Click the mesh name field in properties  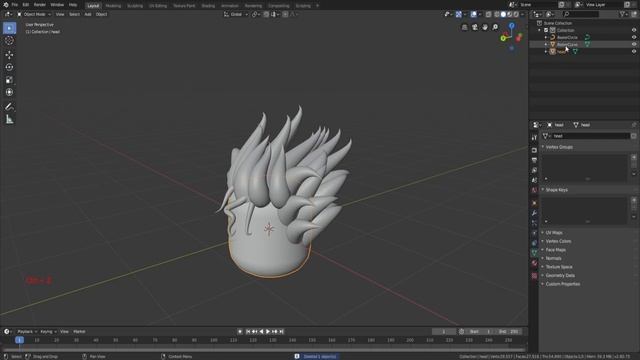click(591, 136)
